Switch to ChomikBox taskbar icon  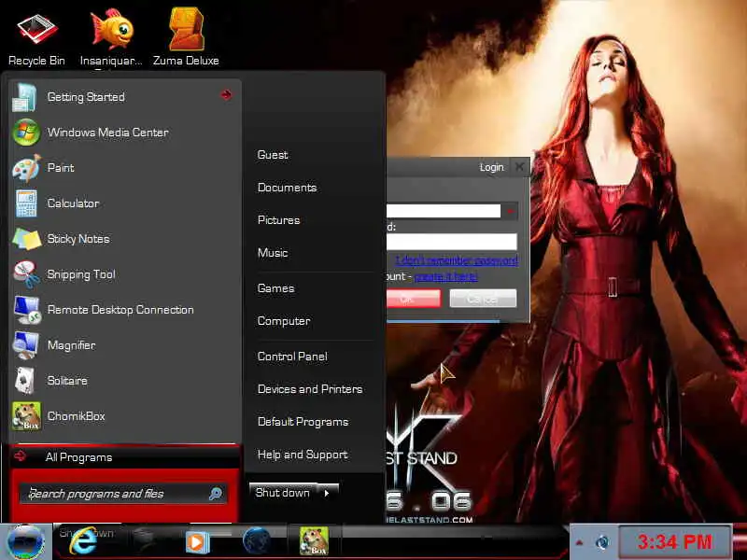[314, 541]
